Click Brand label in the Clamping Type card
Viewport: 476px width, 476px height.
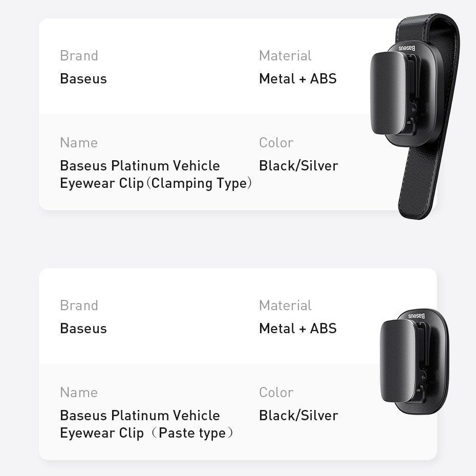click(79, 56)
